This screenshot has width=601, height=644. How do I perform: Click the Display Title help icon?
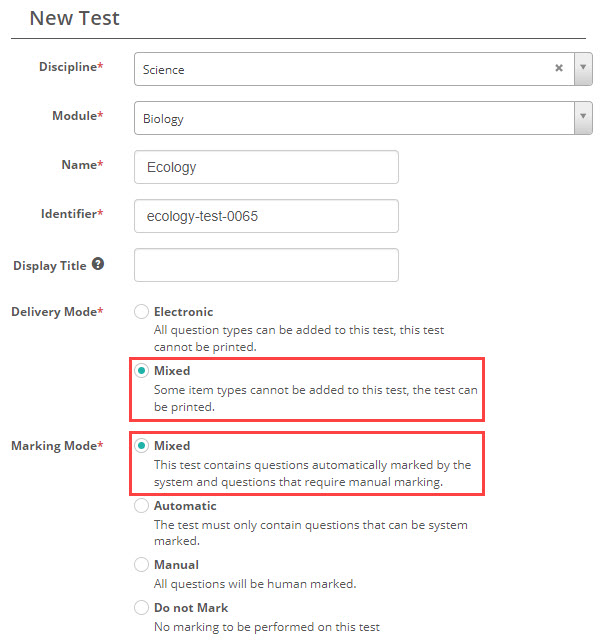pos(98,265)
